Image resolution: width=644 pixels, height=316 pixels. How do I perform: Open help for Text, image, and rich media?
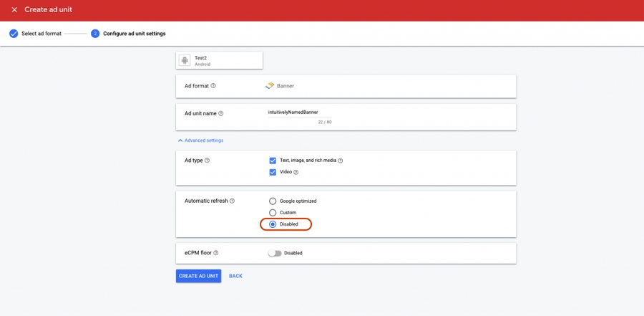click(341, 161)
